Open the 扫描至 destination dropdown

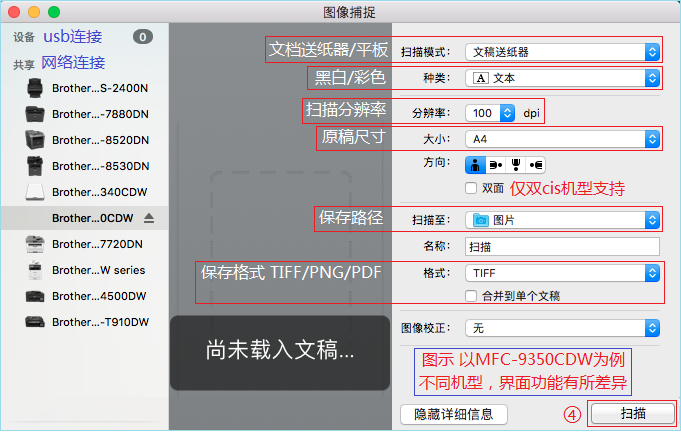tap(562, 220)
